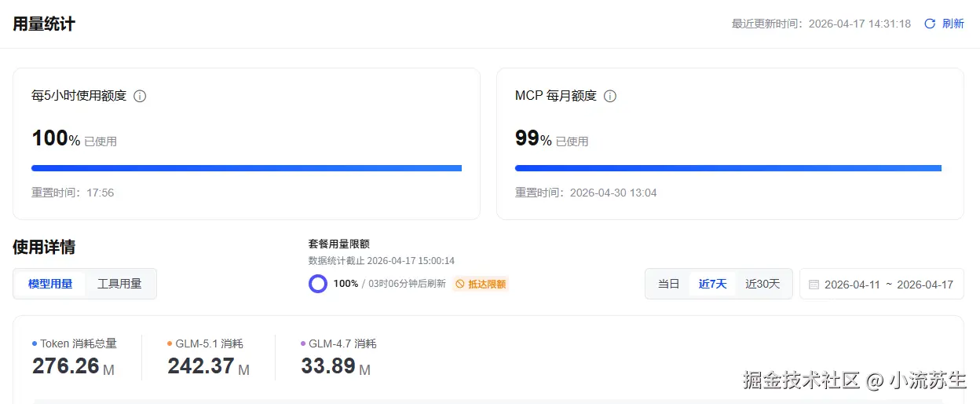Click the purple dot beside GLM-4.7 消耗

[303, 343]
